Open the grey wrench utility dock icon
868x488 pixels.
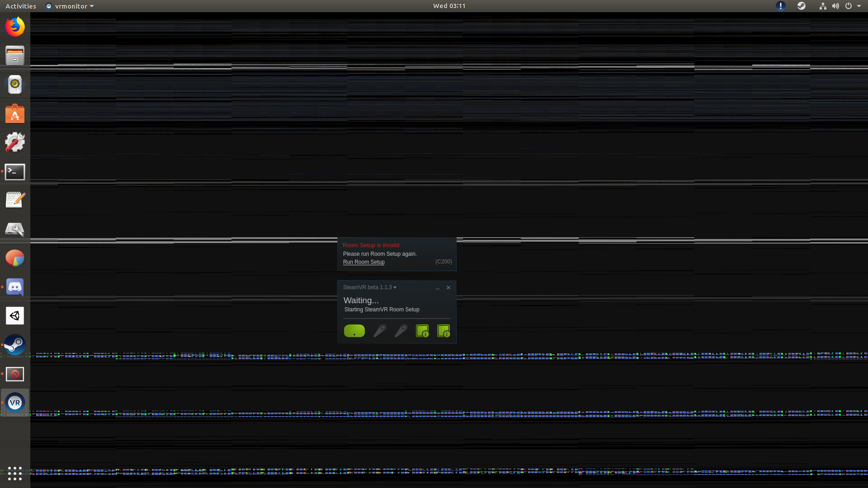(15, 229)
